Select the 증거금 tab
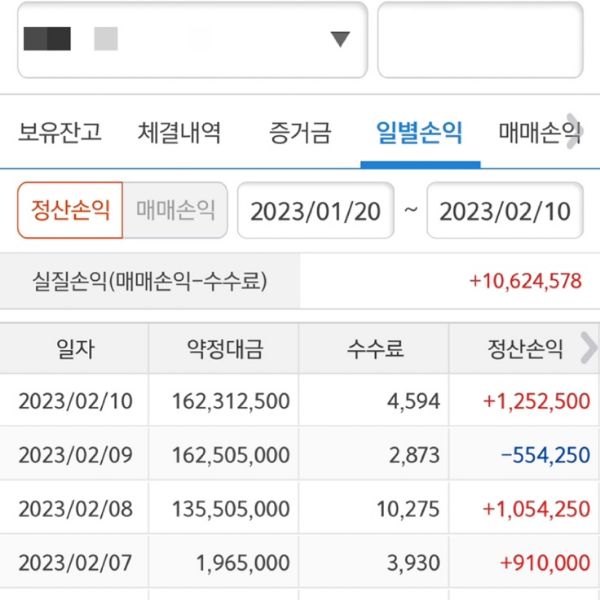The height and width of the screenshot is (600, 600). pyautogui.click(x=300, y=132)
